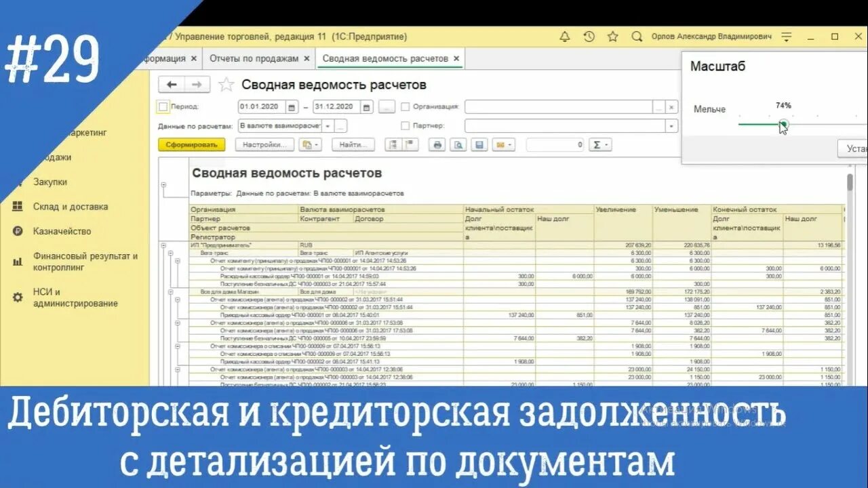The height and width of the screenshot is (488, 868).
Task: Open the Партнер field dropdown arrow
Action: coord(671,126)
